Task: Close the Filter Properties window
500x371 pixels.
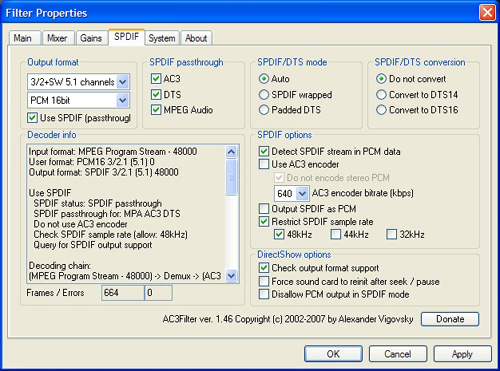Action: click(x=487, y=13)
